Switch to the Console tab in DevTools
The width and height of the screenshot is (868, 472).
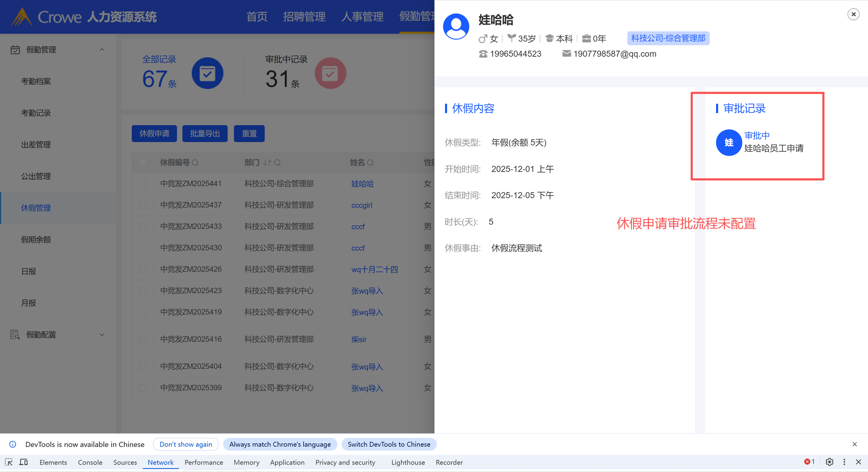point(90,462)
